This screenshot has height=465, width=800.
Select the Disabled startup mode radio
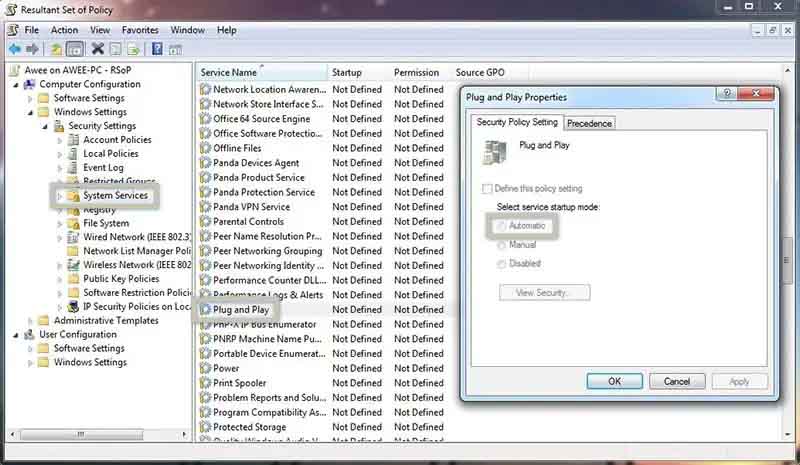coord(502,264)
